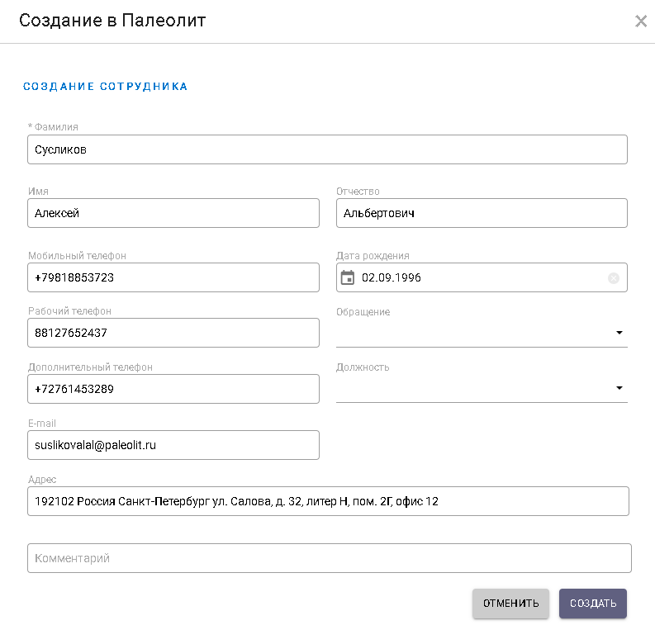Click the date value 02.09.1996
This screenshot has height=644, width=655.
pos(391,277)
